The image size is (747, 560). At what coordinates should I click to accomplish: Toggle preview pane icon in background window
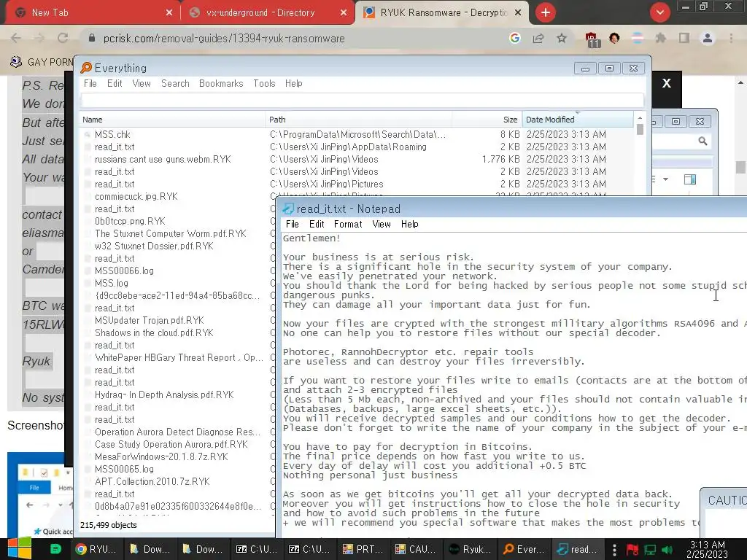pyautogui.click(x=690, y=179)
